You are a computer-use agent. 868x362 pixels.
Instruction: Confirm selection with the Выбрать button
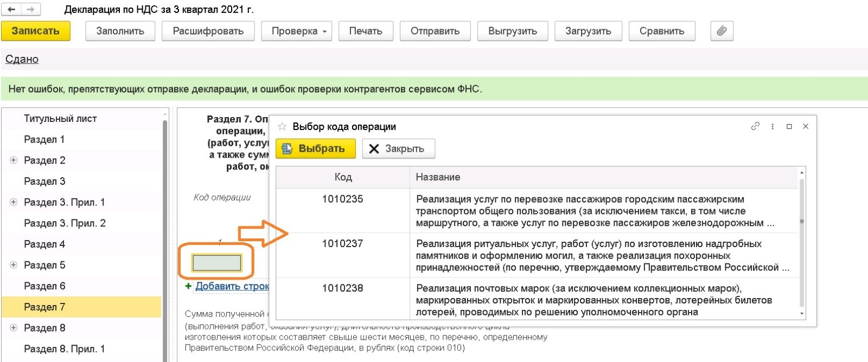(316, 148)
